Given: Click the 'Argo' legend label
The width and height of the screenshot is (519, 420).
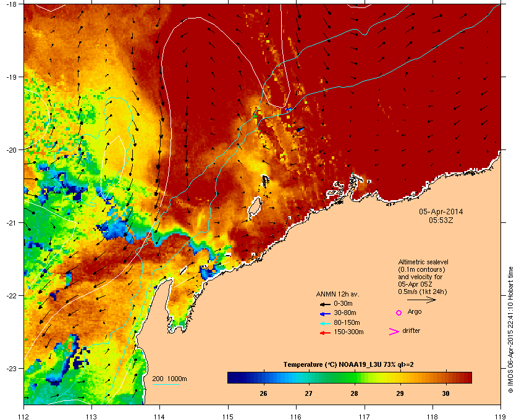Looking at the screenshot, I should (415, 312).
